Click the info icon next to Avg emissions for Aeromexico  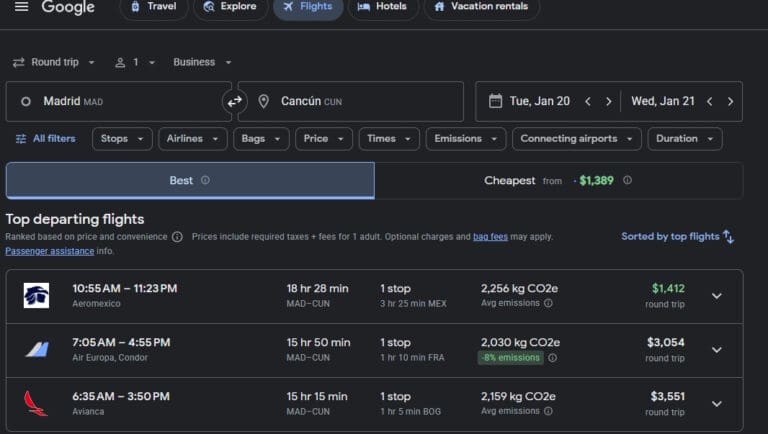(x=548, y=303)
